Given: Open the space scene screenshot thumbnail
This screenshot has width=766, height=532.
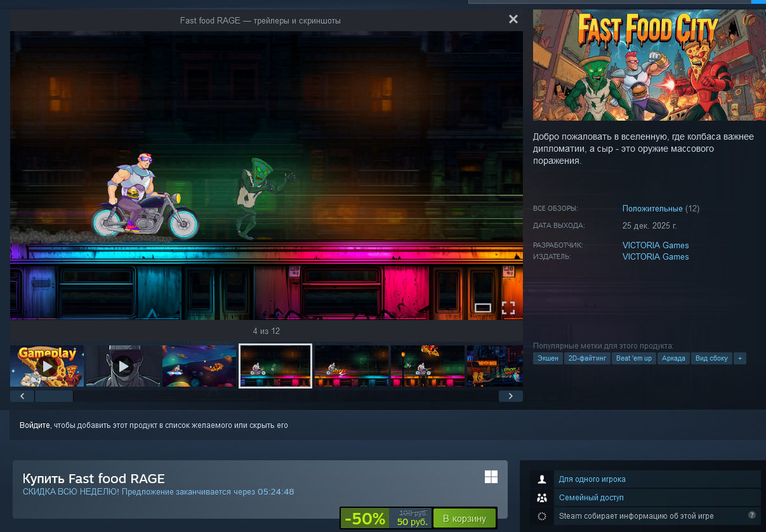Looking at the screenshot, I should click(199, 366).
